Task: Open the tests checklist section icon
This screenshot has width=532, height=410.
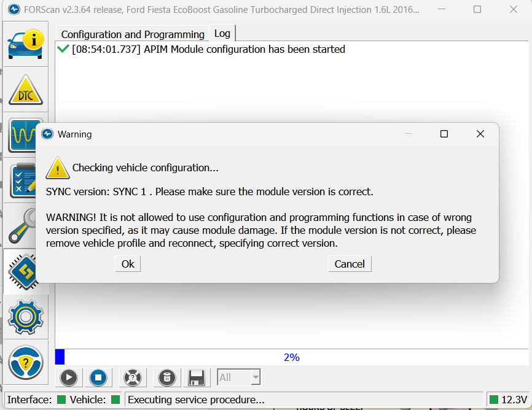Action: 22,180
